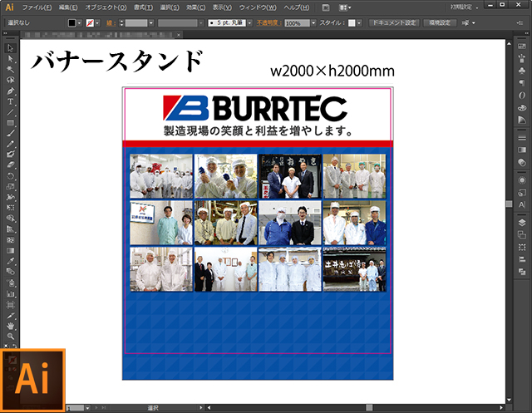
Task: Select the Direct Selection tool
Action: tap(10, 59)
